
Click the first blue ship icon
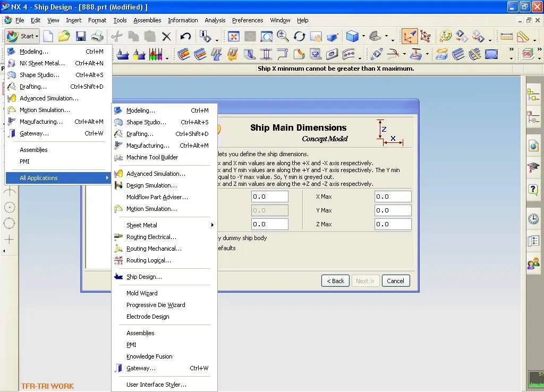coord(123,54)
